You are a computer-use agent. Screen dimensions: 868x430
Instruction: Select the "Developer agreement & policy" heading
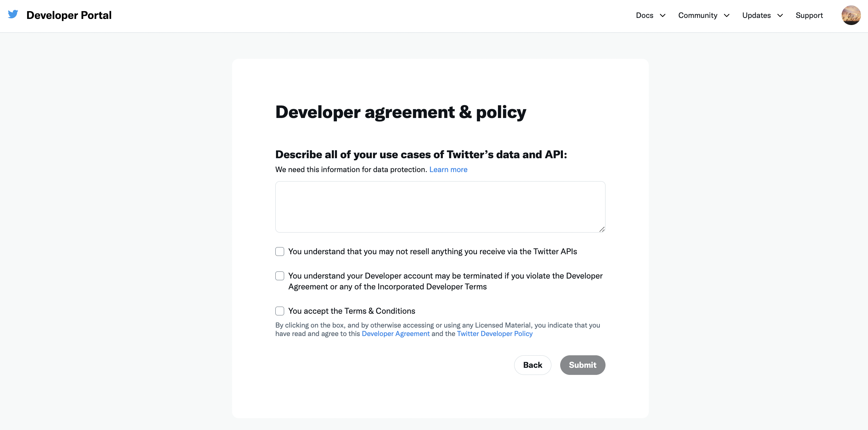401,112
